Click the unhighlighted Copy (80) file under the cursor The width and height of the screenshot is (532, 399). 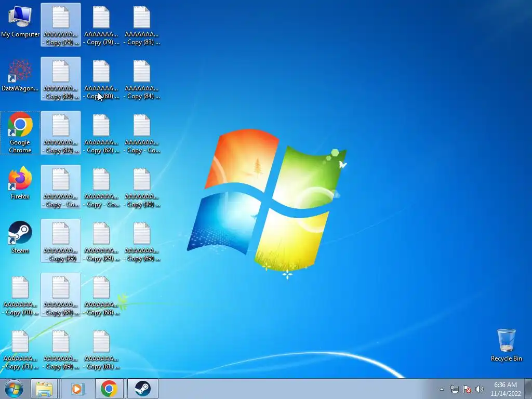click(x=101, y=79)
